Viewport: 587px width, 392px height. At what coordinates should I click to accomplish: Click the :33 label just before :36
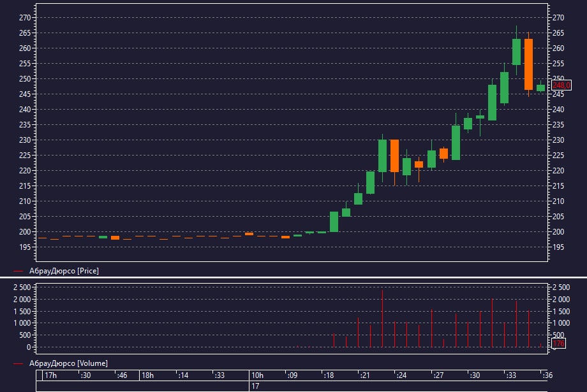[x=510, y=375]
